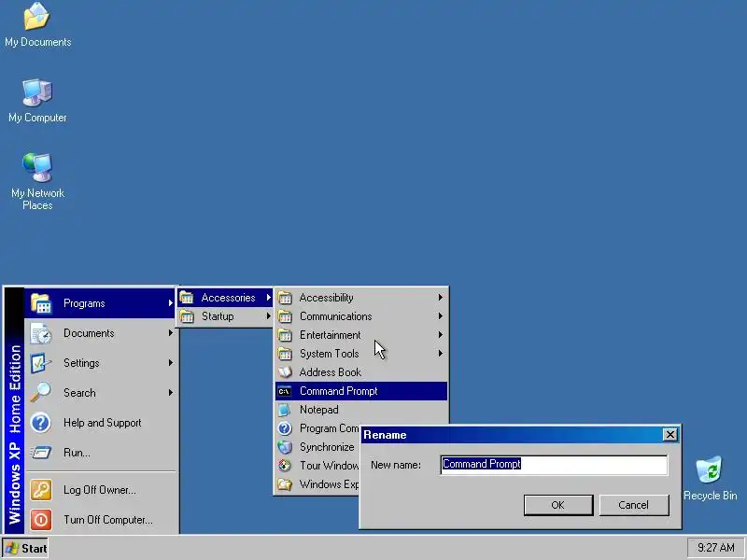The width and height of the screenshot is (747, 560).
Task: Select Log Off Owner... menu entry
Action: click(102, 490)
